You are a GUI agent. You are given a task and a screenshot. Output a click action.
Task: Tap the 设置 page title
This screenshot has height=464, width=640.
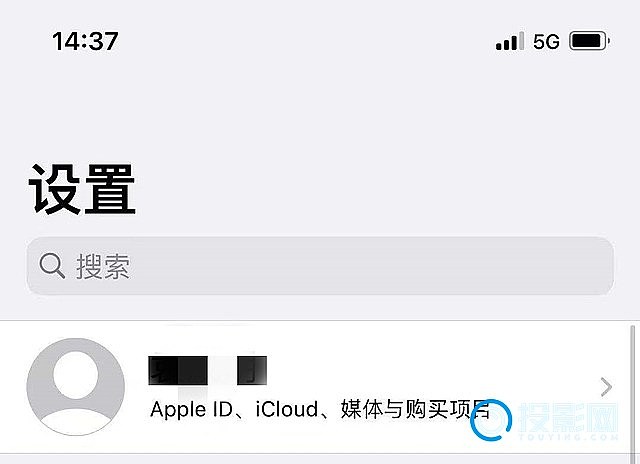coord(82,190)
